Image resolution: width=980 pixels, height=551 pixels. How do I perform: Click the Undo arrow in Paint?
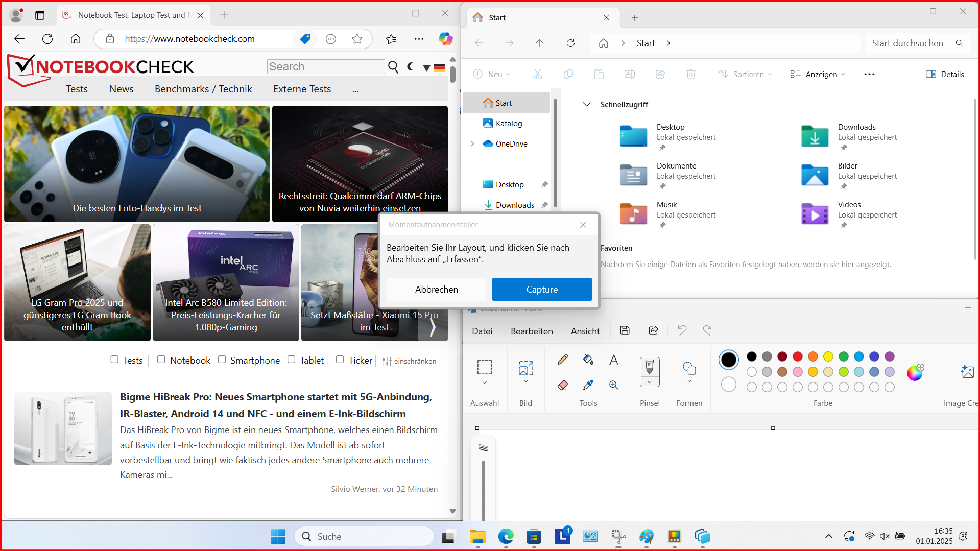pyautogui.click(x=682, y=330)
